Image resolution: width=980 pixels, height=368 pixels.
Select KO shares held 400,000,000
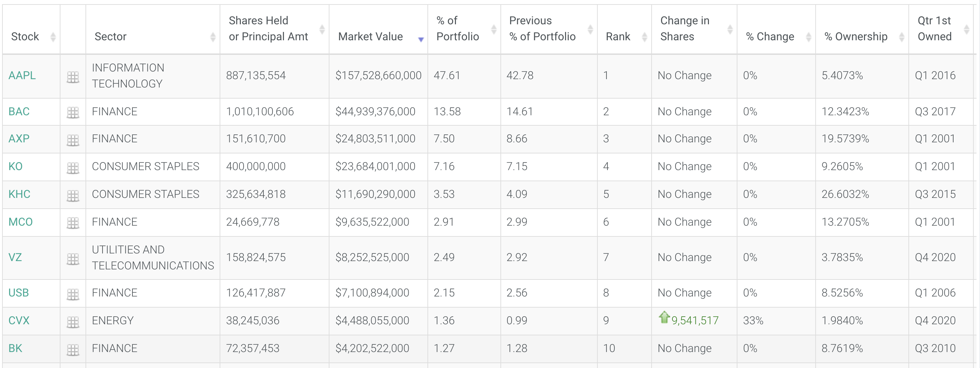[x=256, y=166]
